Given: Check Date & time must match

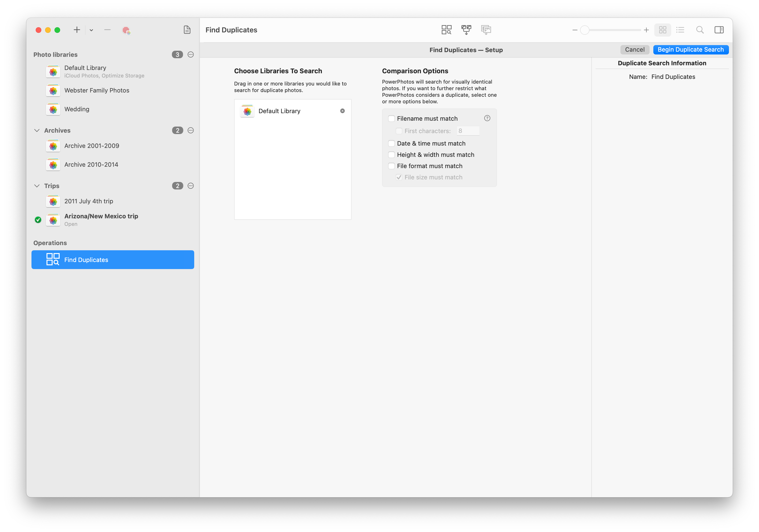Looking at the screenshot, I should pos(391,143).
